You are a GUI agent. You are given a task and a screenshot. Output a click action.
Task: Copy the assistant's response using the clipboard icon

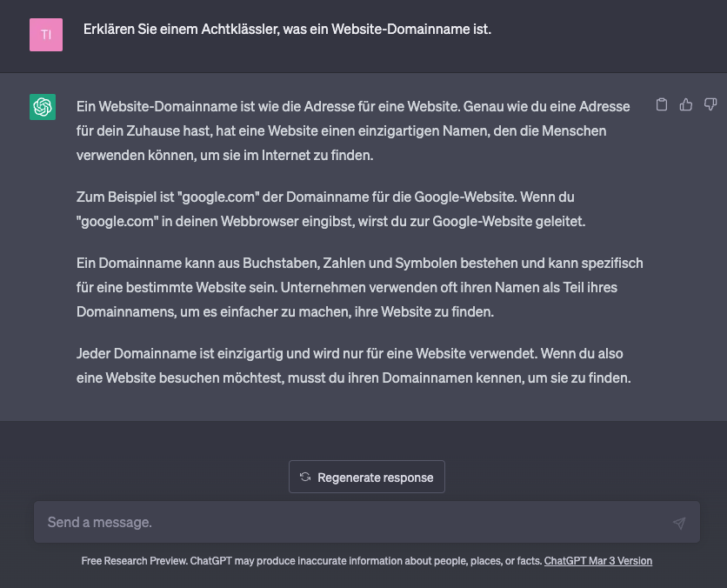(x=662, y=104)
